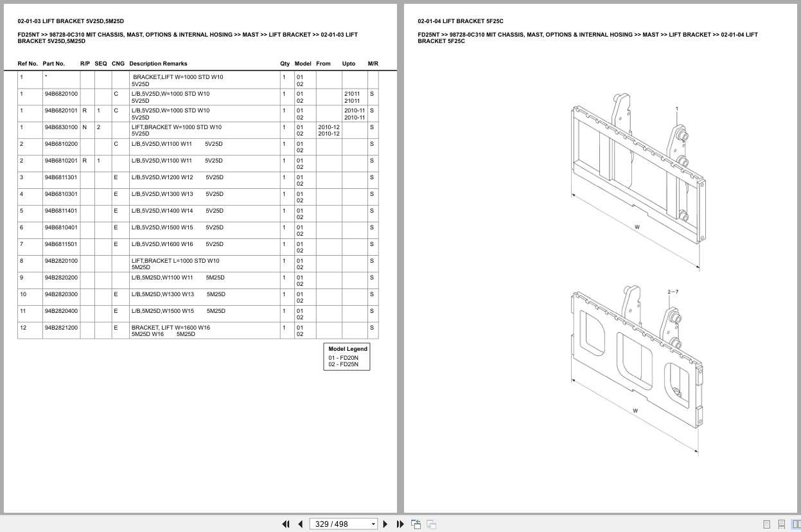The image size is (801, 532).
Task: Go to the previous page
Action: pos(300,524)
